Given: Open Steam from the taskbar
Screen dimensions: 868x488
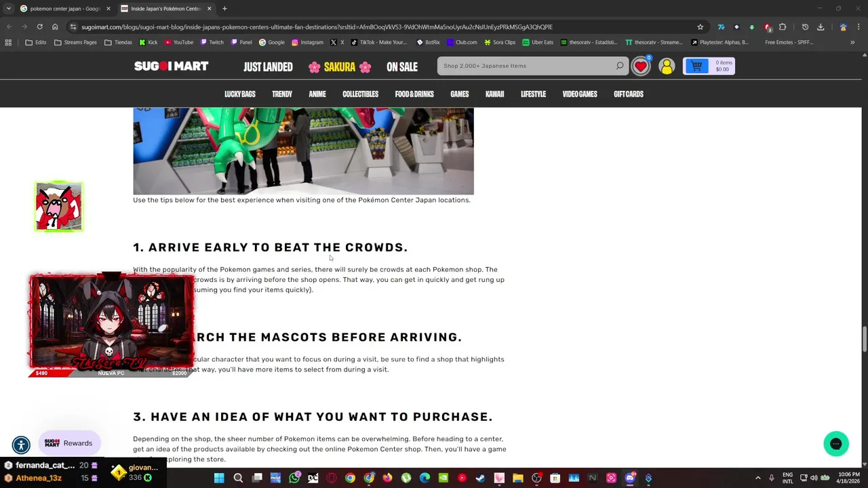Looking at the screenshot, I should click(x=481, y=479).
